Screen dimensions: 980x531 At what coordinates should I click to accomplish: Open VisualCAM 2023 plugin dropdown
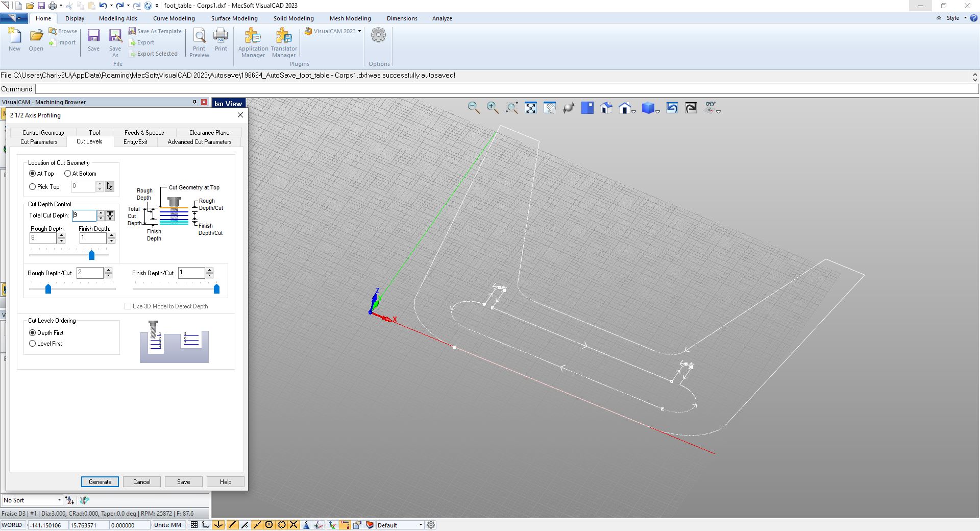point(359,31)
